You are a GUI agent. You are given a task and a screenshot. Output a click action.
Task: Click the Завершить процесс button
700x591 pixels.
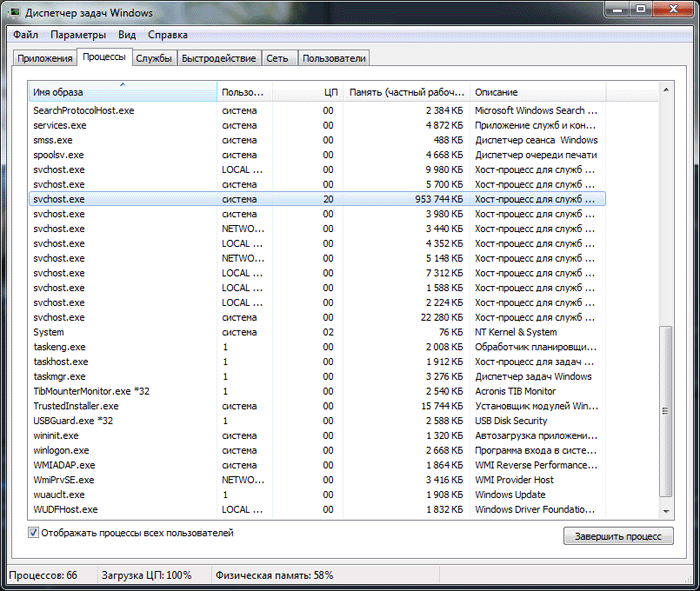point(618,536)
